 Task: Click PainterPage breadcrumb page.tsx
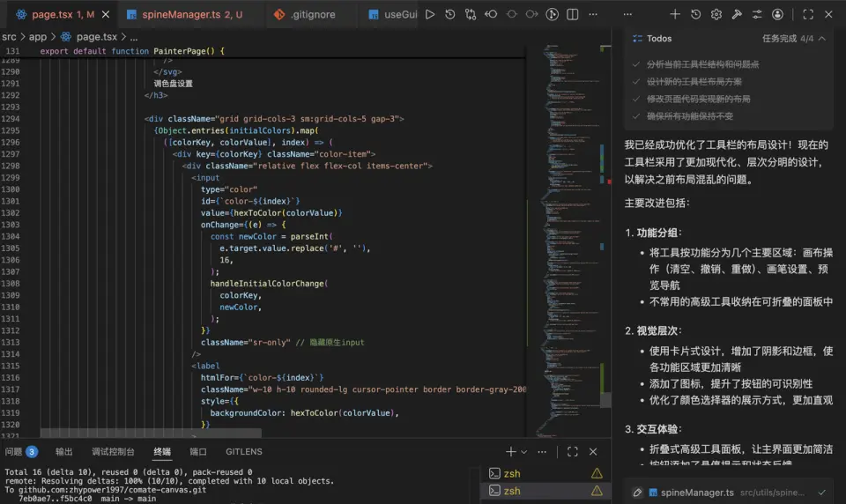(96, 37)
